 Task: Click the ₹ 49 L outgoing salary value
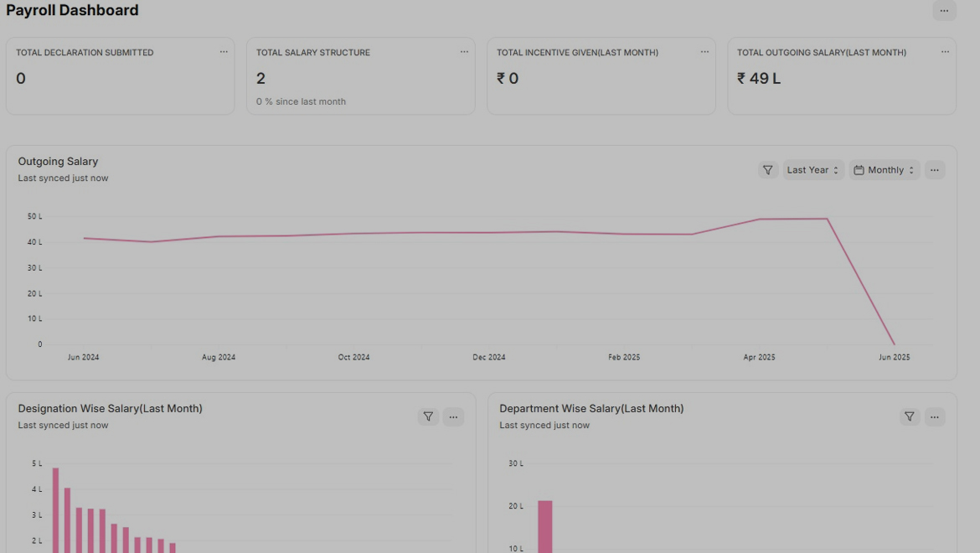[759, 79]
